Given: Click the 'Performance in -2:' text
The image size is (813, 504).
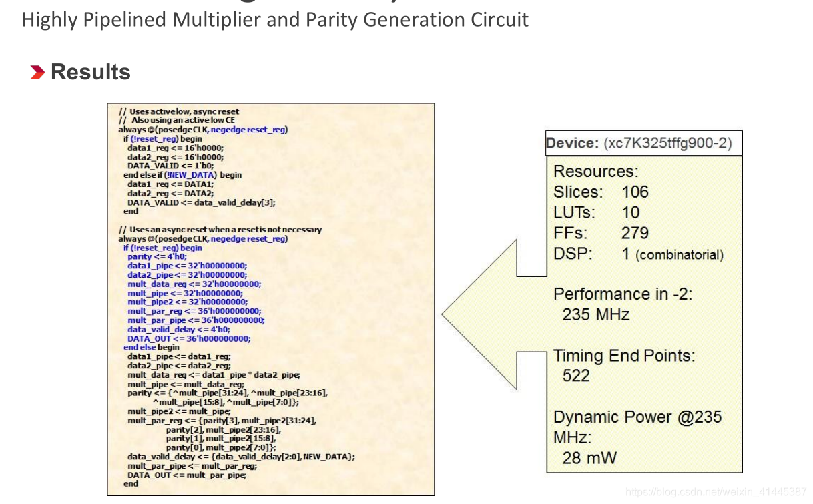Looking at the screenshot, I should pos(623,294).
